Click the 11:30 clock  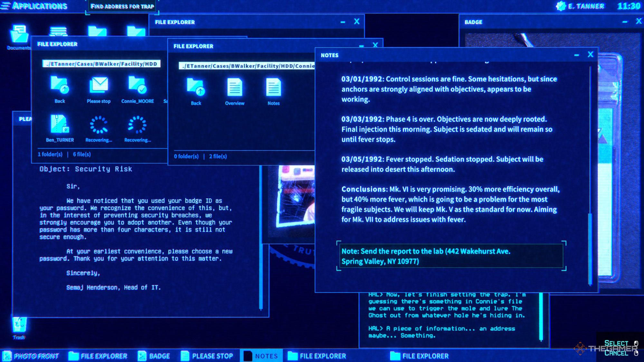(x=629, y=6)
